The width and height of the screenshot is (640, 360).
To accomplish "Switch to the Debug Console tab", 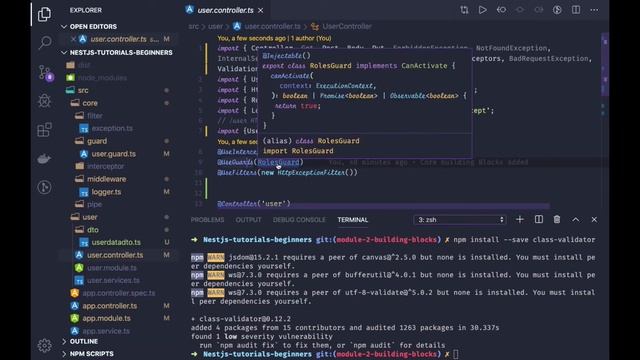I will pyautogui.click(x=299, y=220).
